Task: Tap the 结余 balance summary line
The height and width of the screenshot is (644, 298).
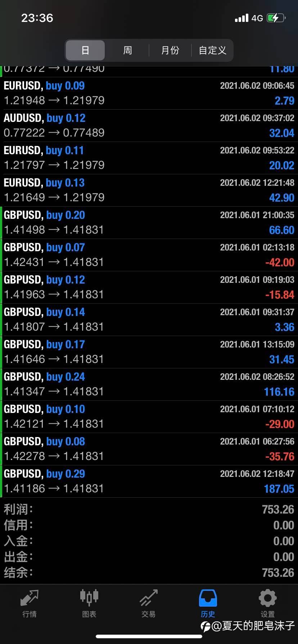Action: coord(149,572)
